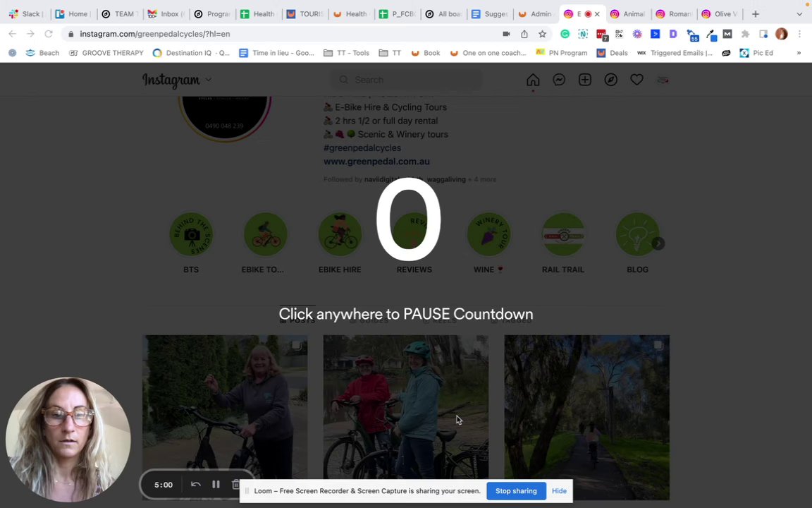The height and width of the screenshot is (508, 812).
Task: Switch to the Animal Instagram tab
Action: click(x=627, y=14)
